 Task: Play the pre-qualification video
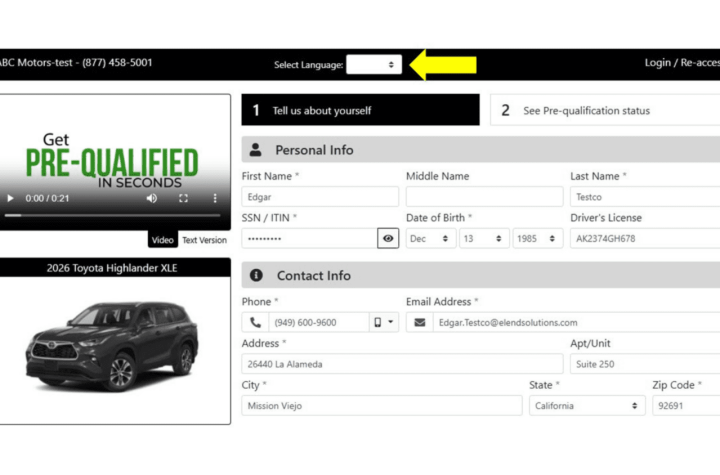tap(9, 198)
